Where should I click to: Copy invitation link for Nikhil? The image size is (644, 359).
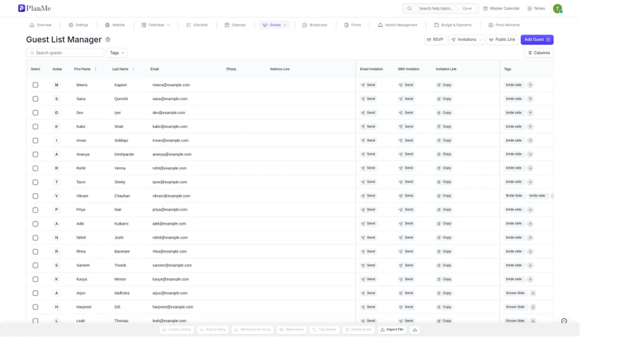click(x=444, y=238)
